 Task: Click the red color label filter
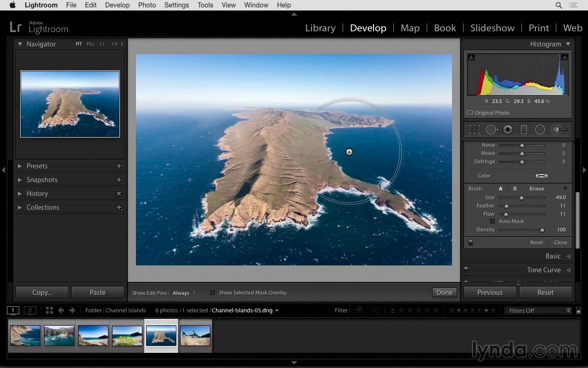pyautogui.click(x=452, y=310)
